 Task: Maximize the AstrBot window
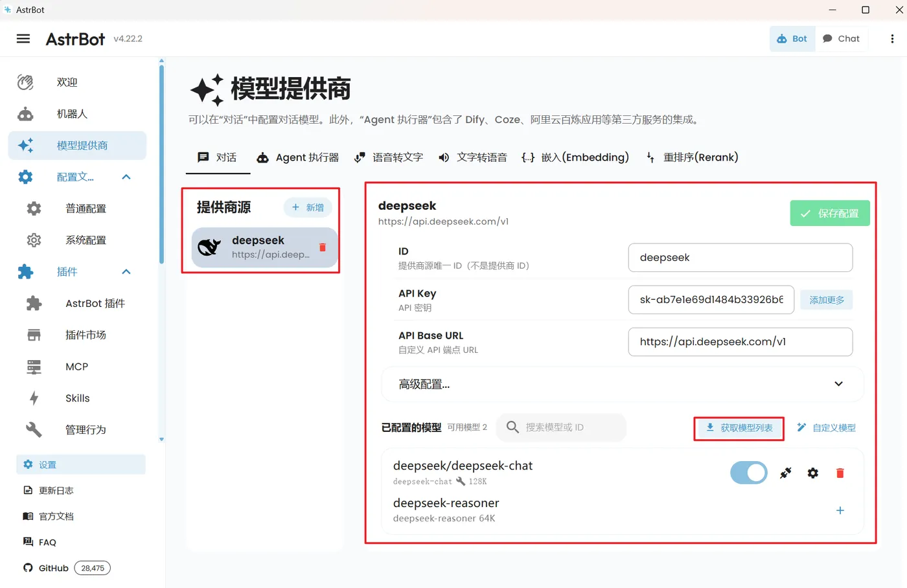(866, 10)
